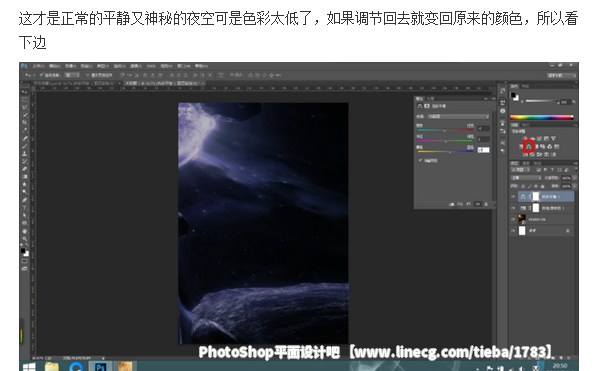Open the Tone dropdown in Color Balance
The width and height of the screenshot is (607, 371).
click(x=458, y=116)
